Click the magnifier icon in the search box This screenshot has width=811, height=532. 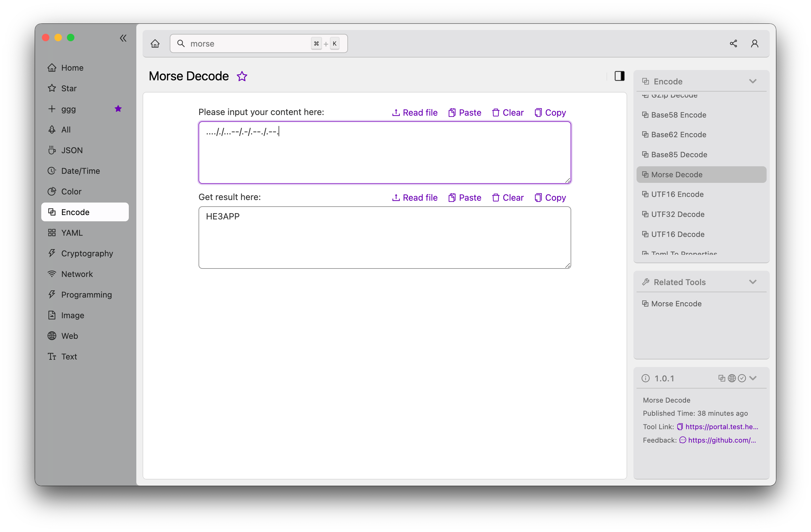pyautogui.click(x=181, y=43)
